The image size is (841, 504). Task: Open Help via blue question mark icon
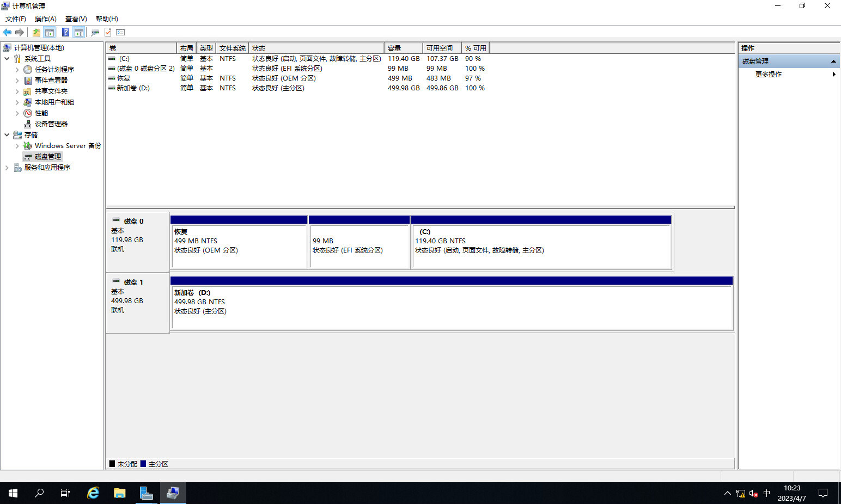(x=65, y=33)
